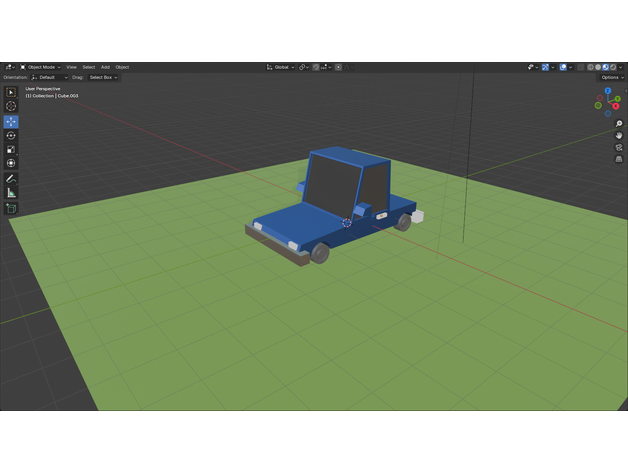
Task: Select the Select Box tool
Action: coord(11,92)
